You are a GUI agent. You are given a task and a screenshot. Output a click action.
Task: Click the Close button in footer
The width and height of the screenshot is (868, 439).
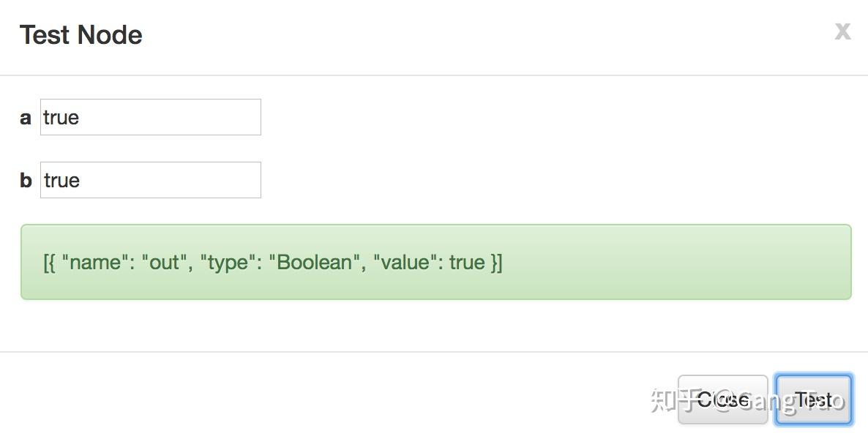[722, 399]
